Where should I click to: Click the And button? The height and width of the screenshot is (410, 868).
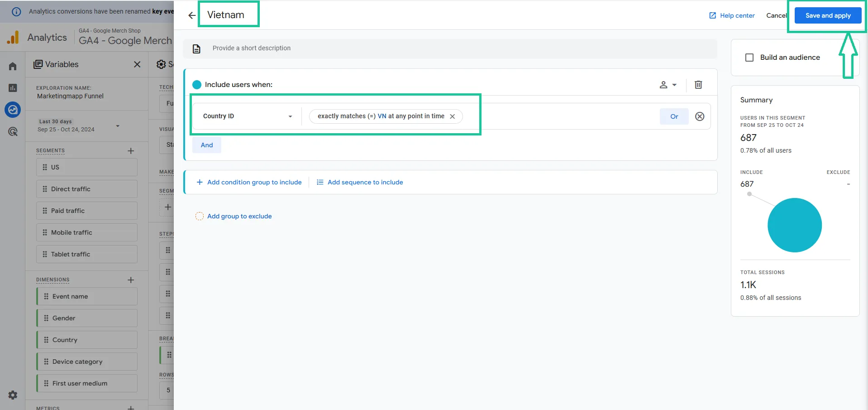(x=207, y=145)
